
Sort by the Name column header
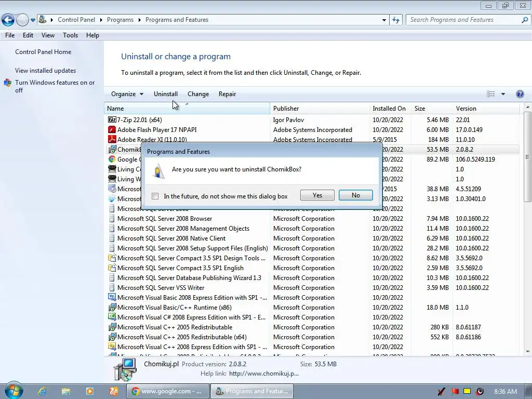pyautogui.click(x=187, y=109)
